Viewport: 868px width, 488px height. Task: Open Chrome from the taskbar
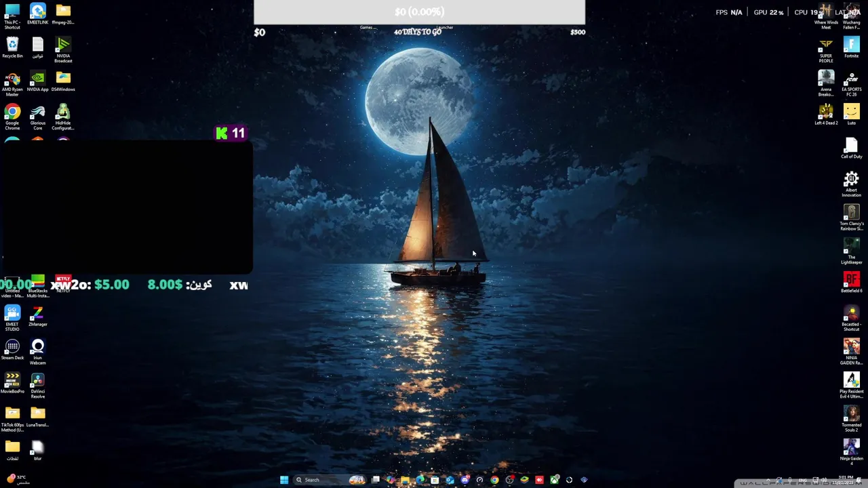coord(494,480)
